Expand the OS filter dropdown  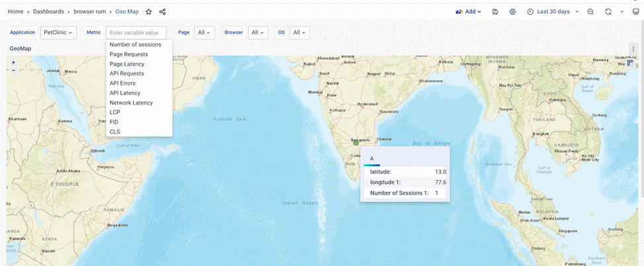click(300, 32)
